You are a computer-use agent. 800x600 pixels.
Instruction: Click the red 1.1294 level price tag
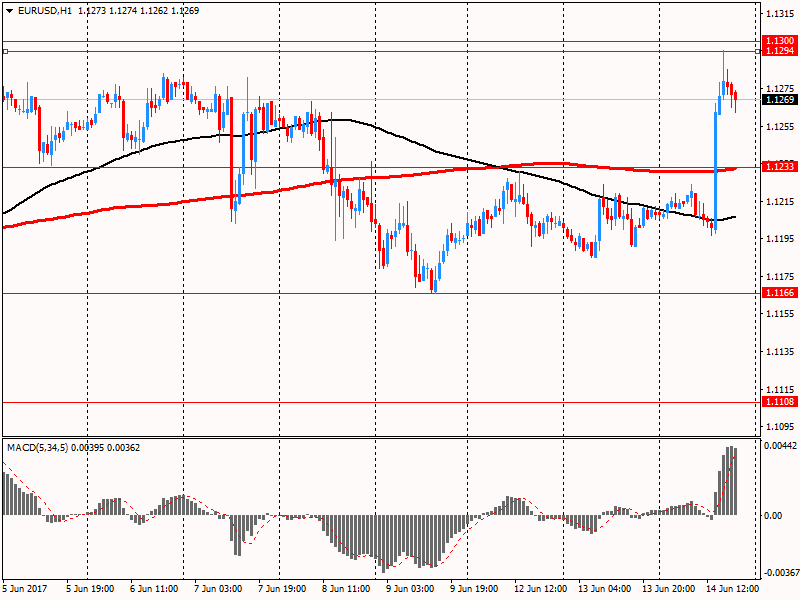(780, 51)
